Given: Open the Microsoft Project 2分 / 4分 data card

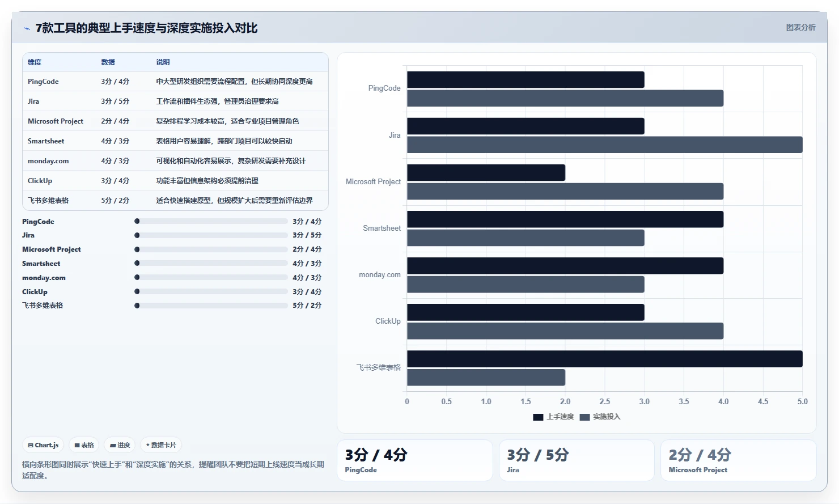Looking at the screenshot, I should click(739, 460).
